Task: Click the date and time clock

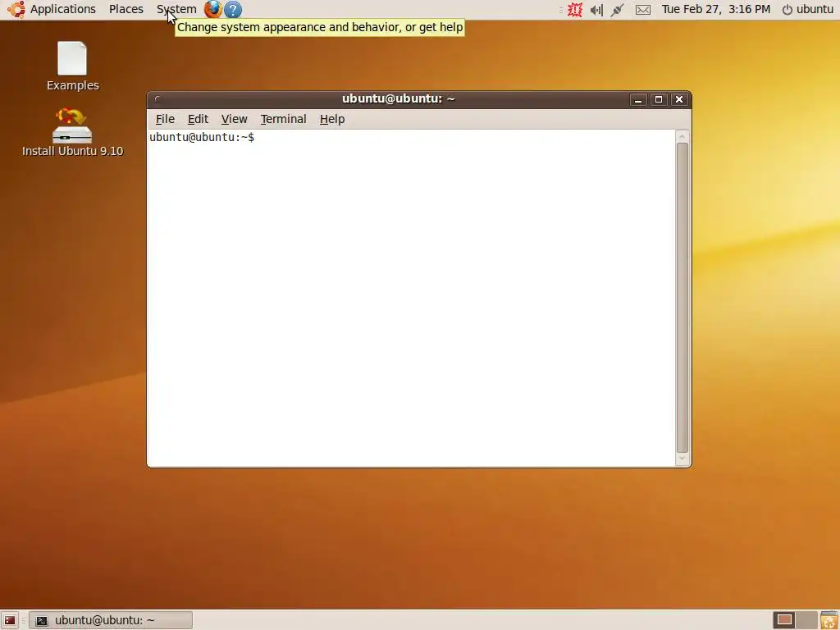Action: [715, 9]
